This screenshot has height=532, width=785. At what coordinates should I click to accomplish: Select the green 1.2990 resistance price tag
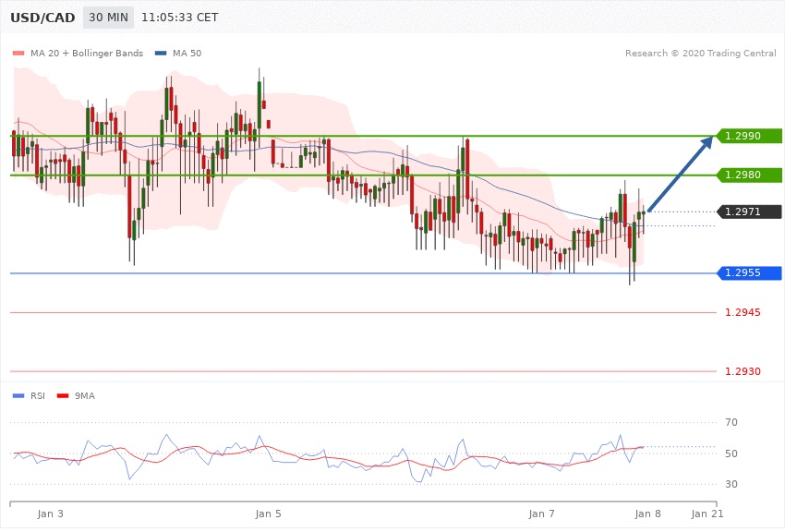point(748,136)
